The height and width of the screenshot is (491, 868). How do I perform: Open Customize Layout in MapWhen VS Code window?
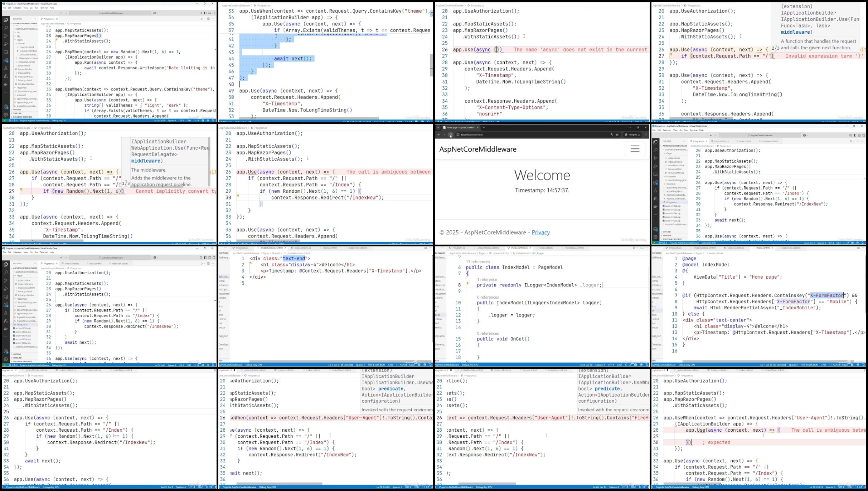pos(201,13)
